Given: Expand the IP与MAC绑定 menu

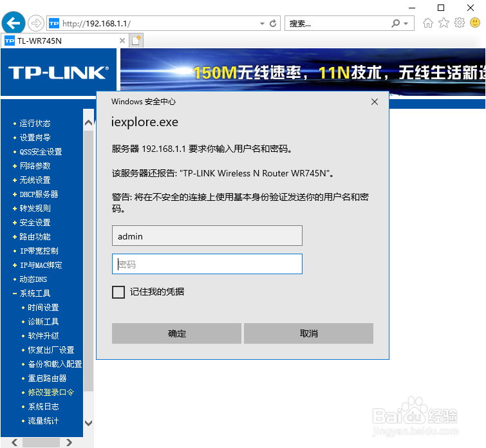Looking at the screenshot, I should [x=41, y=265].
